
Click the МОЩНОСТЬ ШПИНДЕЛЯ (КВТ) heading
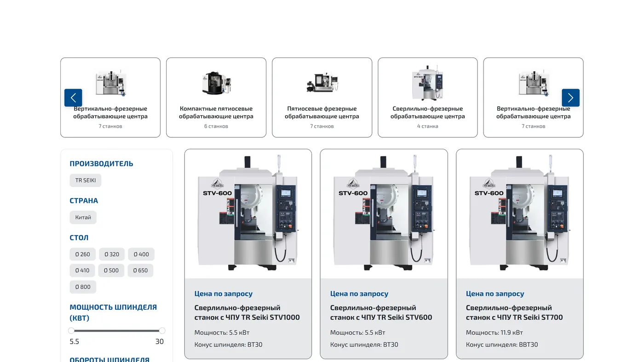(113, 312)
